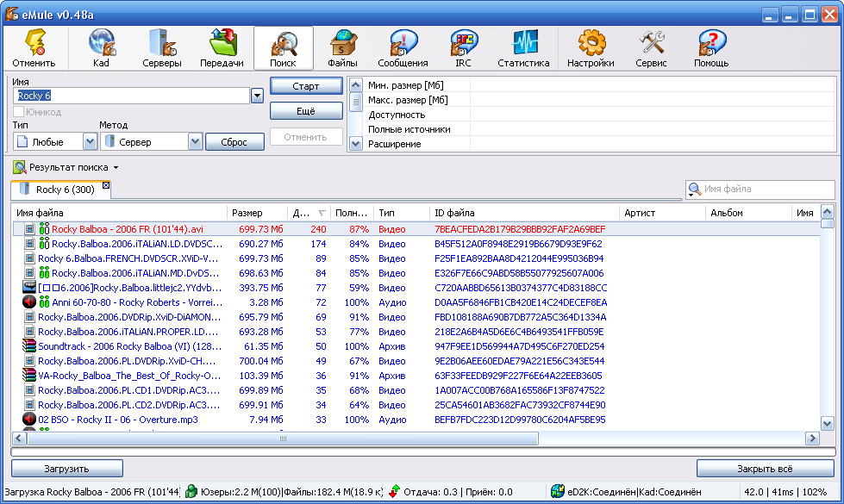Click audio icon of 02 BSO - Rocky II row
844x504 pixels.
point(29,419)
